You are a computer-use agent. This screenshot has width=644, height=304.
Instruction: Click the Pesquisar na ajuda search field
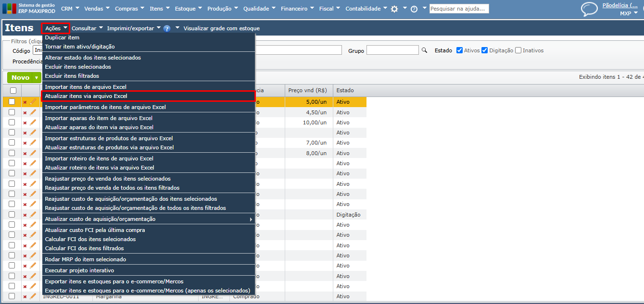(x=459, y=9)
